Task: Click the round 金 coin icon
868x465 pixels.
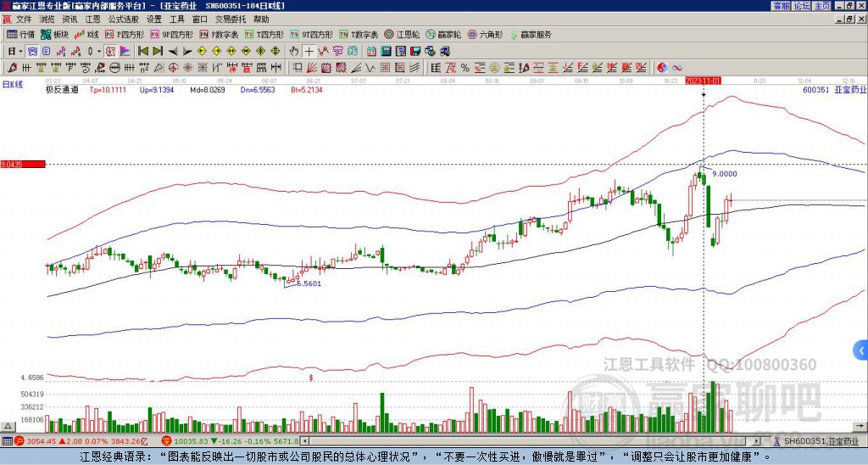Action: click(x=494, y=68)
